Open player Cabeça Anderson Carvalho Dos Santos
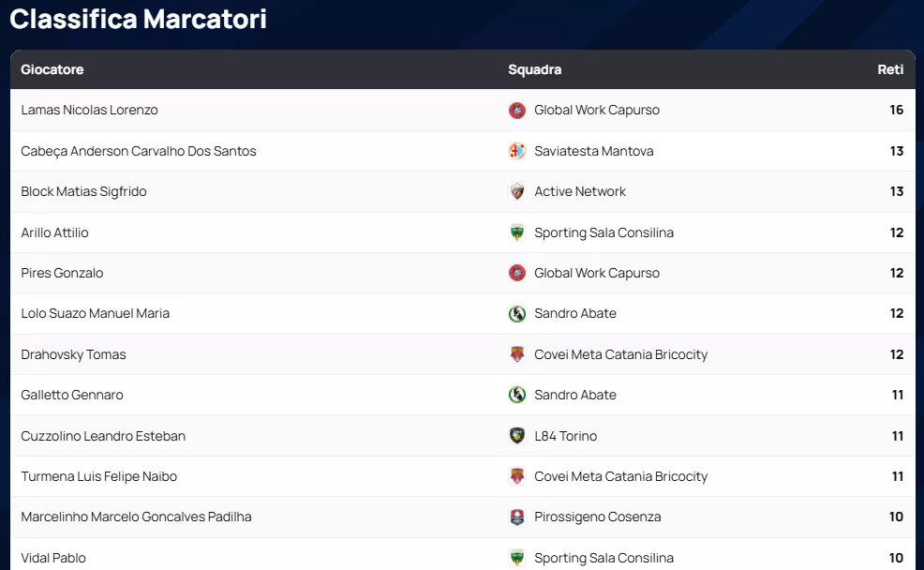 [139, 151]
